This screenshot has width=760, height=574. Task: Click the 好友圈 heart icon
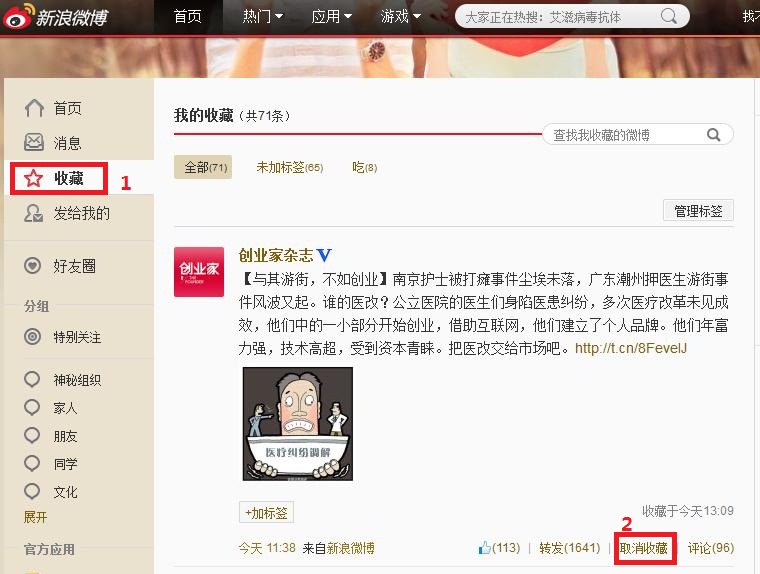click(34, 266)
